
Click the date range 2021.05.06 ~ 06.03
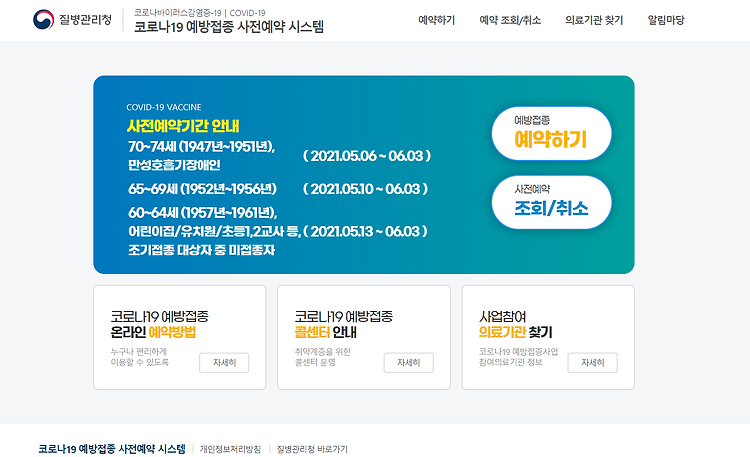click(367, 156)
